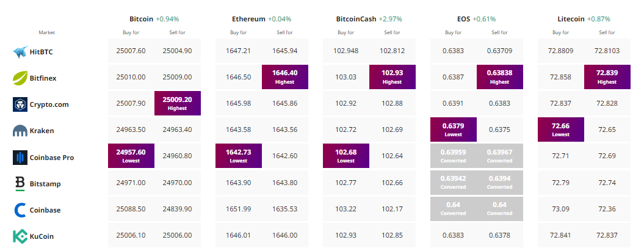Select the Litecoin column heading
644x248 pixels.
click(571, 19)
